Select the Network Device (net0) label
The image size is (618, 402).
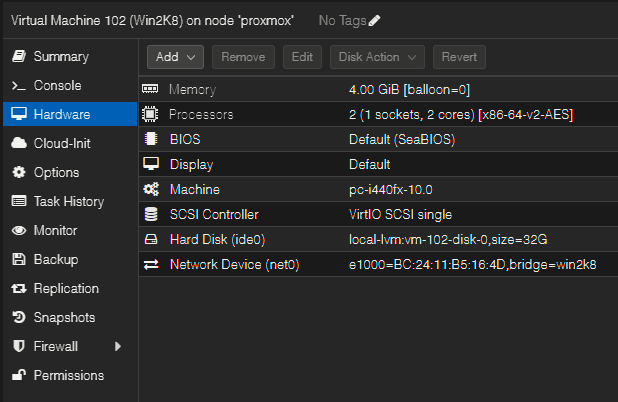(x=235, y=264)
